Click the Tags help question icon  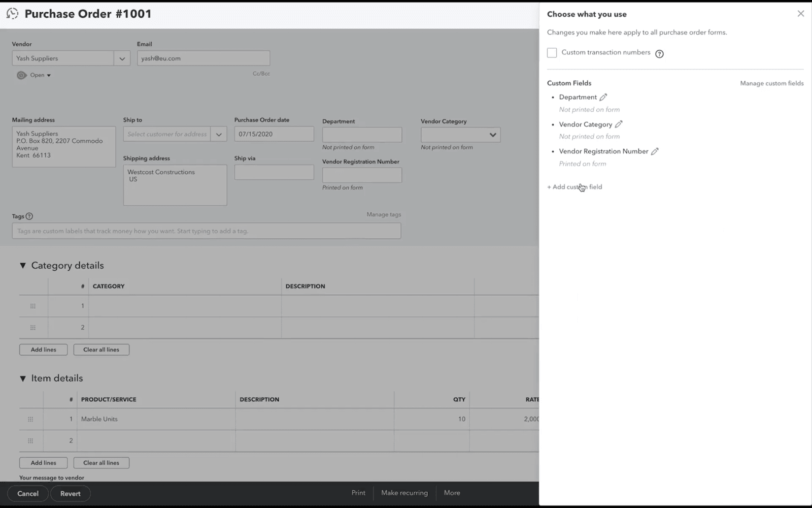(x=29, y=216)
